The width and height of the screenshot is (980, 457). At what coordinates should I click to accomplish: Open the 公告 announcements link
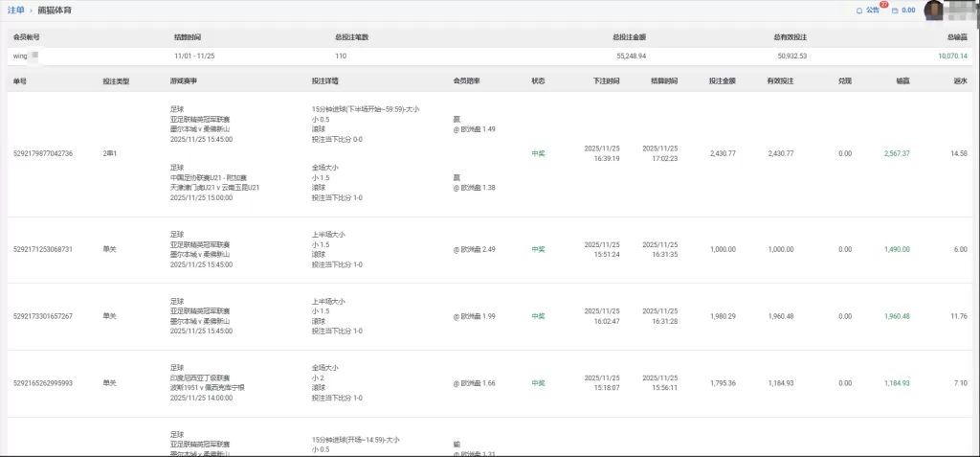coord(872,11)
